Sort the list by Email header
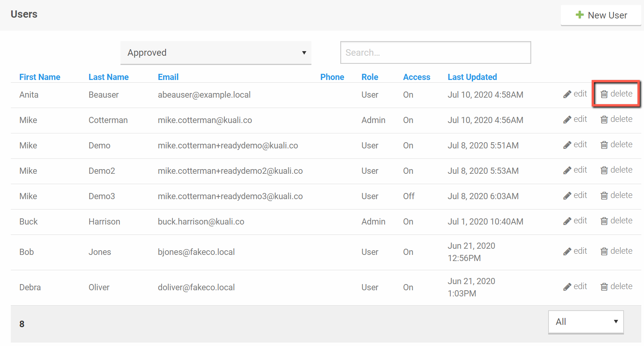644x346 pixels. (168, 77)
